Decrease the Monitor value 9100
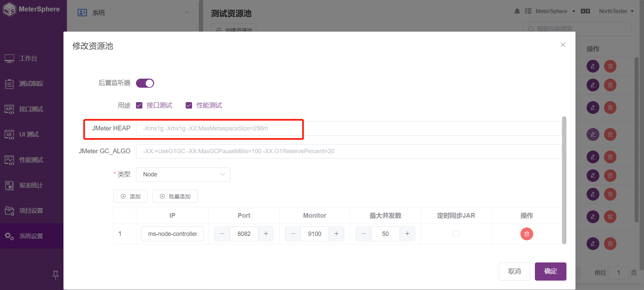Image resolution: width=644 pixels, height=290 pixels. 293,234
